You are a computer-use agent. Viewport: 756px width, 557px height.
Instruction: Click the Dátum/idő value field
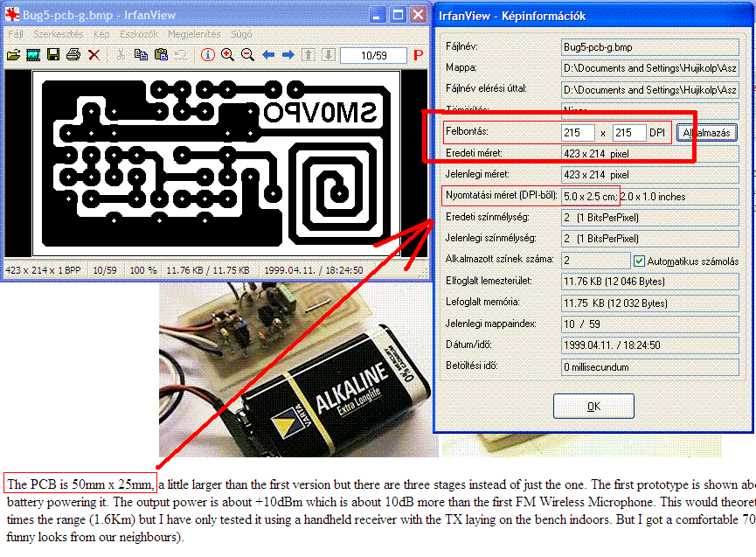[650, 345]
